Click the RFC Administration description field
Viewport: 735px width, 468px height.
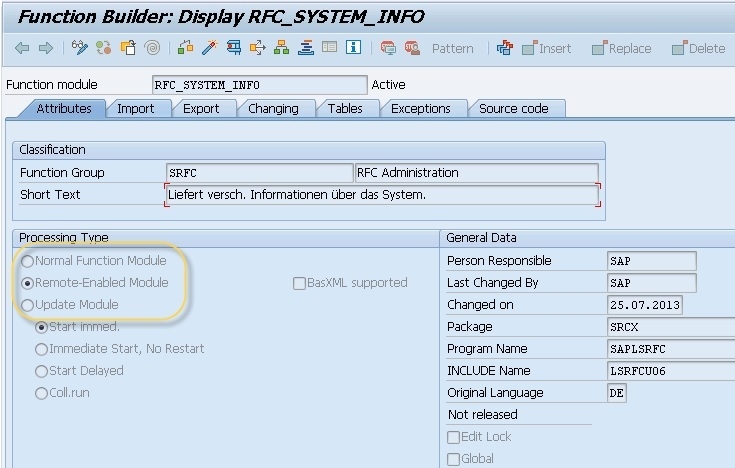[x=477, y=173]
